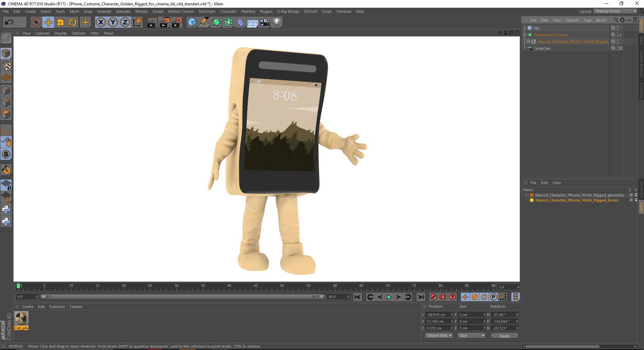Click the green Array modeling icon
The image size is (644, 350).
(x=229, y=23)
